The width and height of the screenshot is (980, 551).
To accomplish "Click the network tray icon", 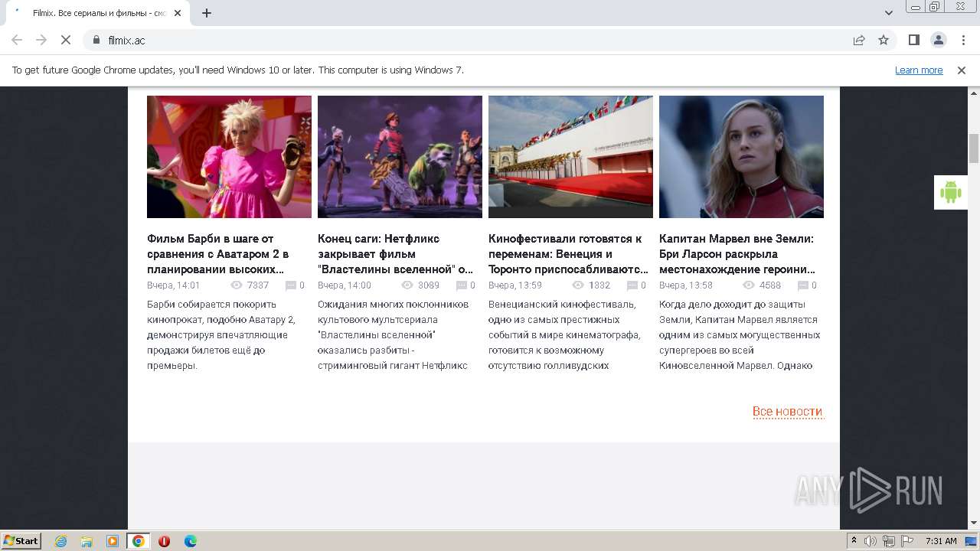I will point(888,541).
